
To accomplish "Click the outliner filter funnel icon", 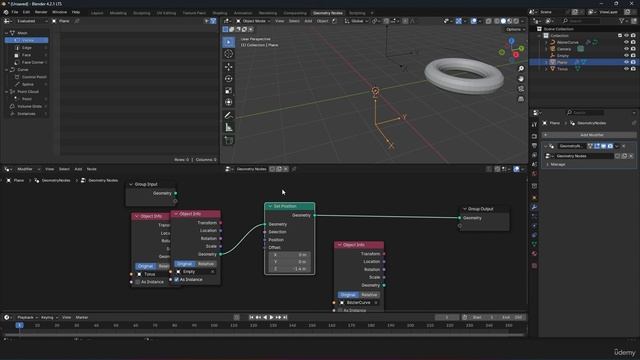I will (622, 21).
